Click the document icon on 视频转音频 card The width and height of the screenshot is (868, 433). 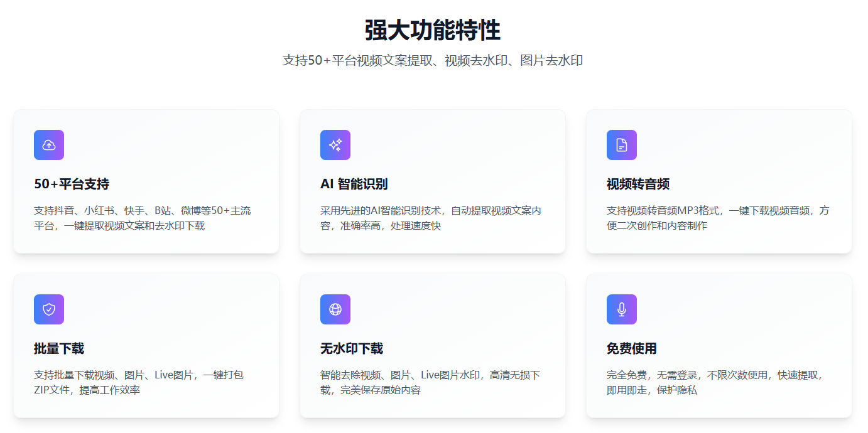(622, 145)
